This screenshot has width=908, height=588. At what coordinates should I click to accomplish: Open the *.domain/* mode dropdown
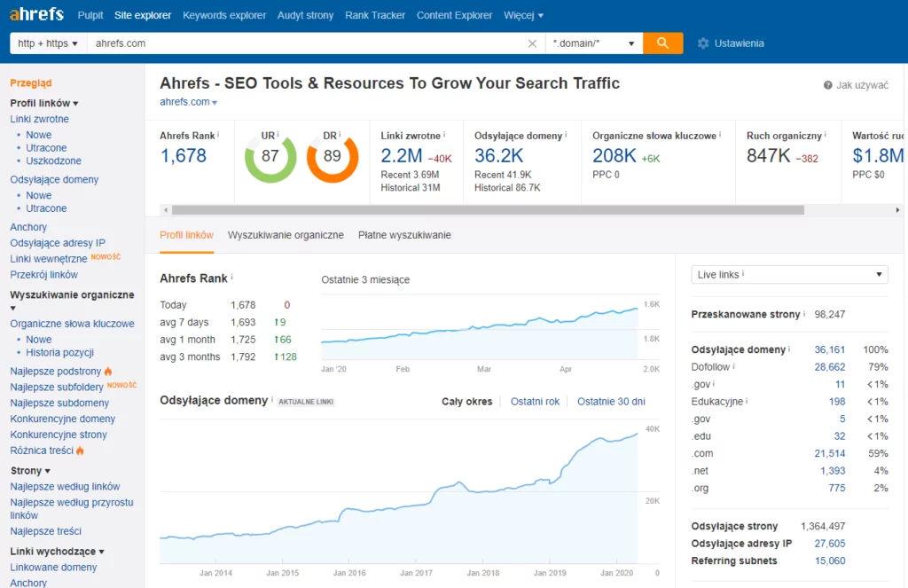pos(594,43)
